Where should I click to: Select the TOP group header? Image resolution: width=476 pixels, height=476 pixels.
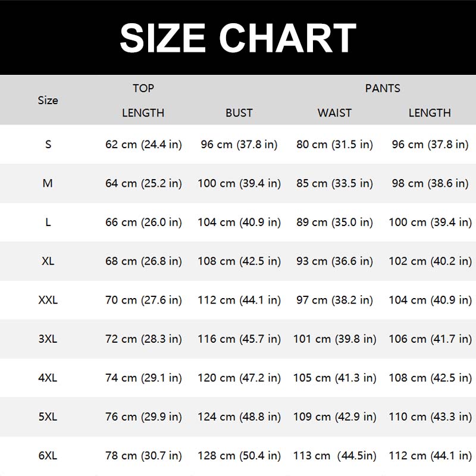pos(143,88)
